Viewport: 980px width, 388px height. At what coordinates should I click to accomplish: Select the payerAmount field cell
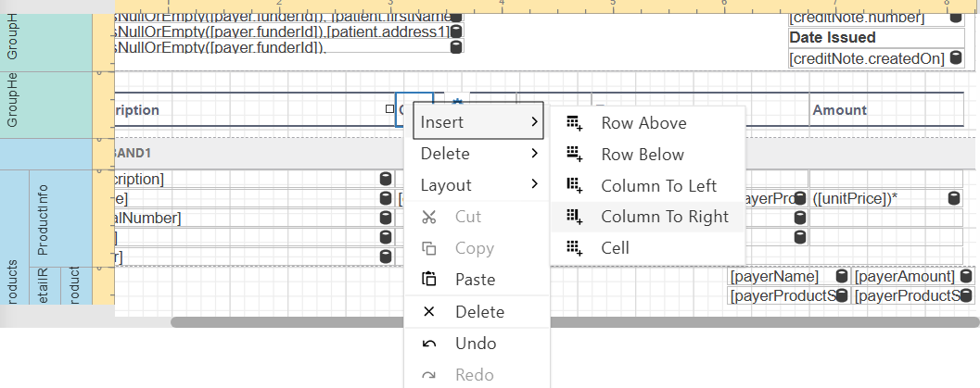pos(905,277)
